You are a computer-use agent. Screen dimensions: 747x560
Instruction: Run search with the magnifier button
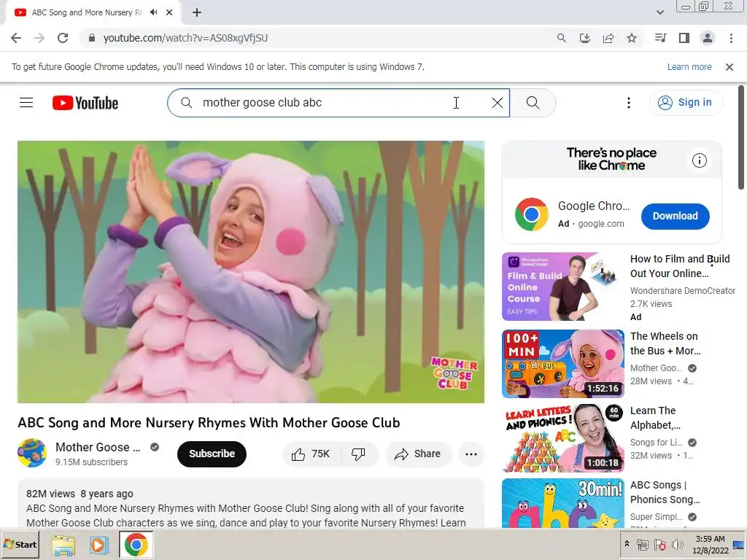point(533,102)
